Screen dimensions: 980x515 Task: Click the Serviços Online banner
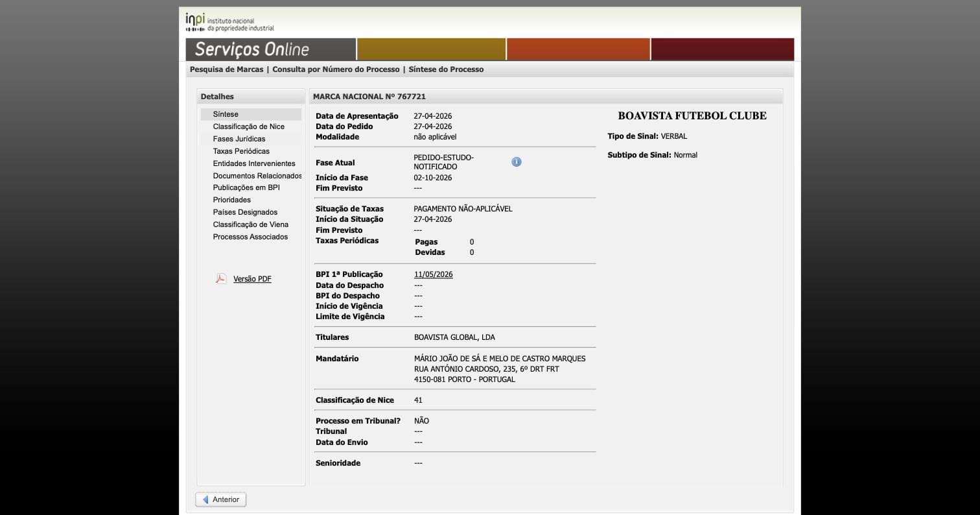click(x=271, y=49)
